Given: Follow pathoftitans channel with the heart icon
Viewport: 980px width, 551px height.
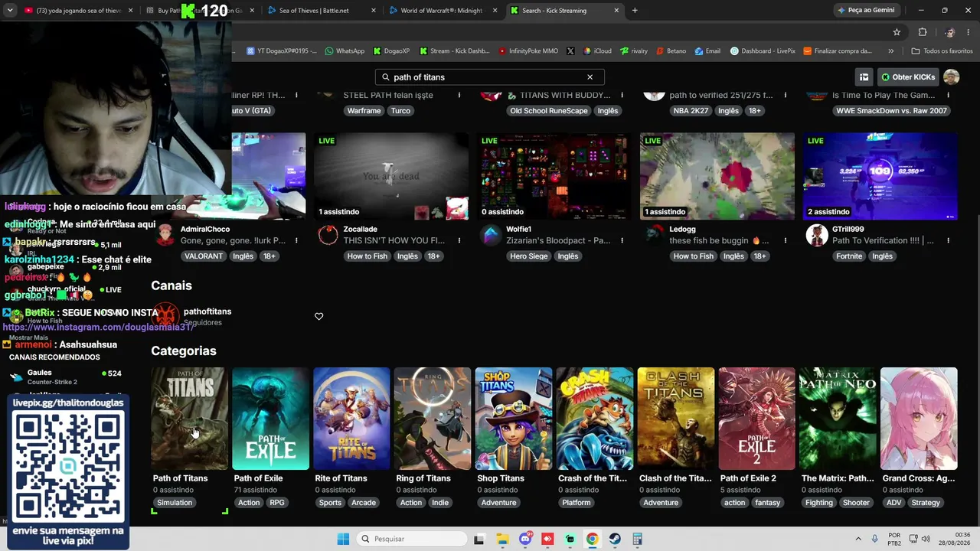Looking at the screenshot, I should pos(319,316).
